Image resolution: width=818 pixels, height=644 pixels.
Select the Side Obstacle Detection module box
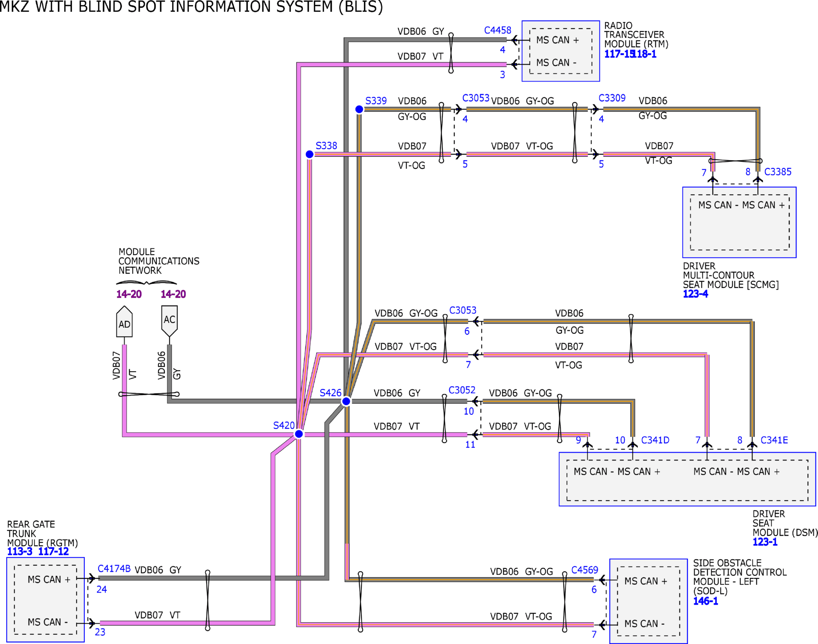tap(649, 601)
